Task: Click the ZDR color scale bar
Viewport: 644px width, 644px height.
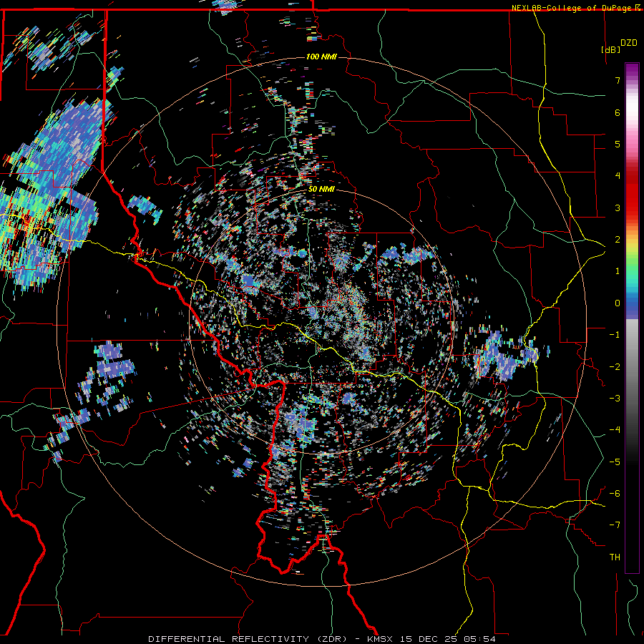Action: pyautogui.click(x=632, y=318)
